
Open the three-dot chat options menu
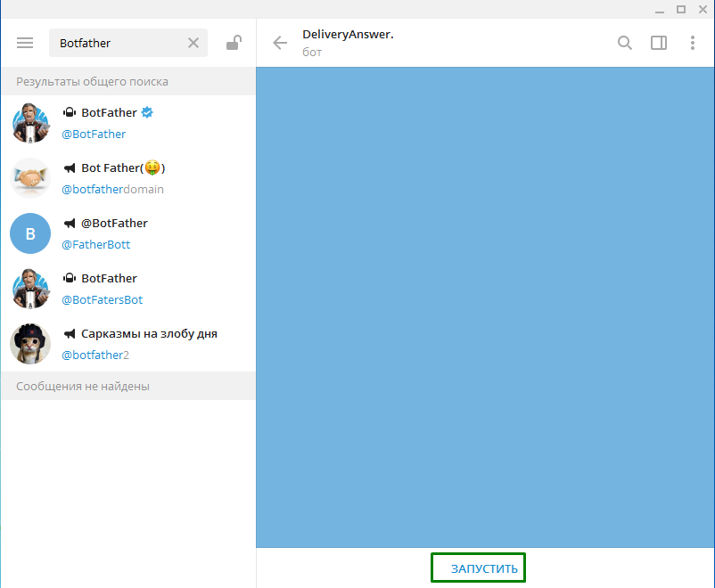(x=692, y=43)
